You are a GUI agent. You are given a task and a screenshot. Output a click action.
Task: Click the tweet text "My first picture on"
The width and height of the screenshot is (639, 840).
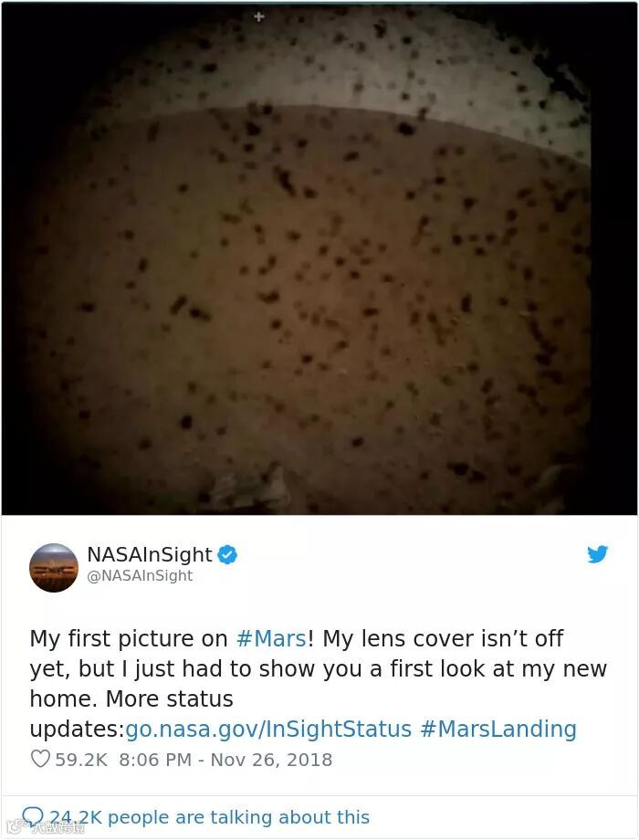pos(129,638)
